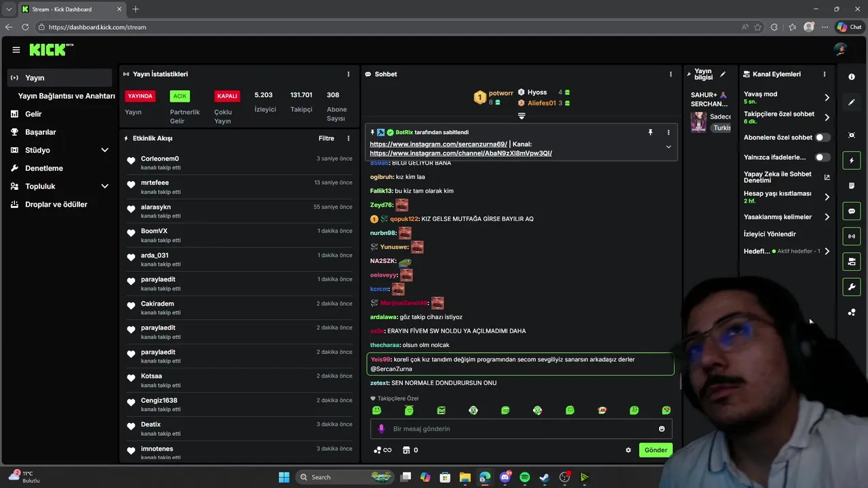The height and width of the screenshot is (488, 868).
Task: Insert the first green smiley emote
Action: (377, 410)
